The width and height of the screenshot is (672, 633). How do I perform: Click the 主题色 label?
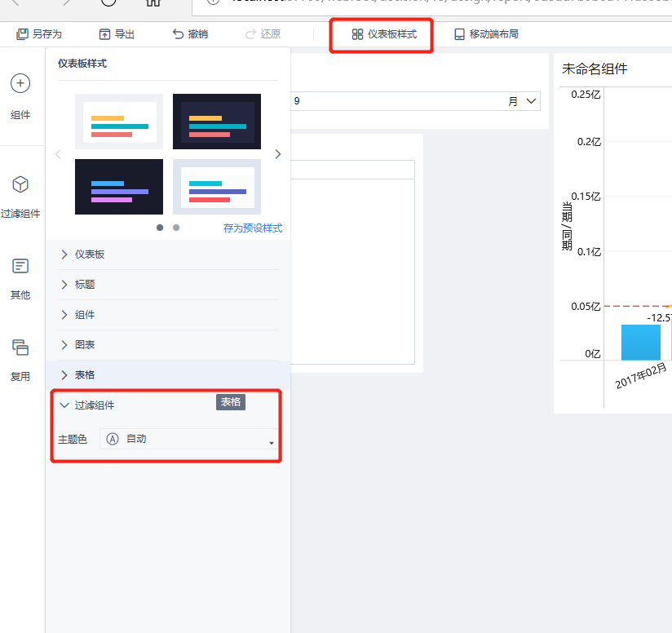click(73, 440)
